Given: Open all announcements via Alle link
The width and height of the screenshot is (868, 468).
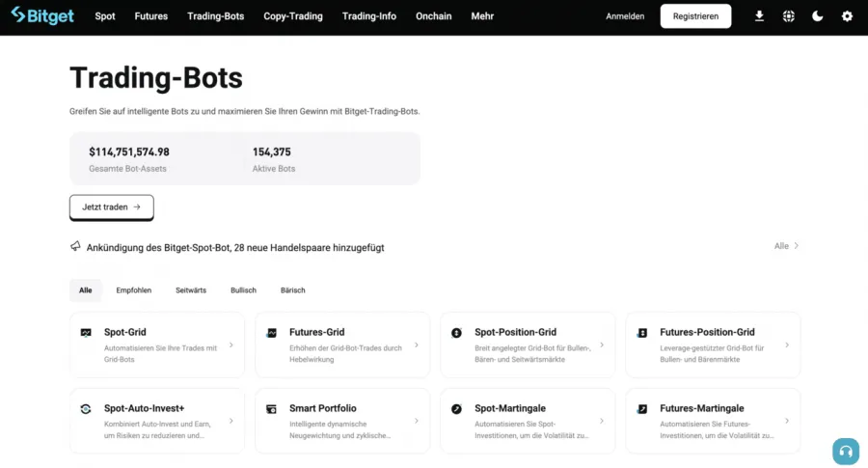Looking at the screenshot, I should tap(786, 246).
